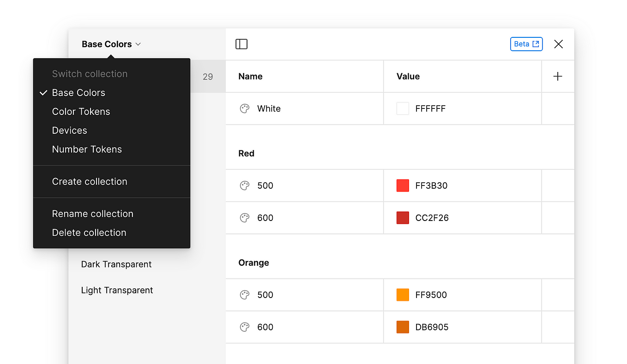Image resolution: width=627 pixels, height=364 pixels.
Task: Select Switch collection at top of menu
Action: coord(90,73)
